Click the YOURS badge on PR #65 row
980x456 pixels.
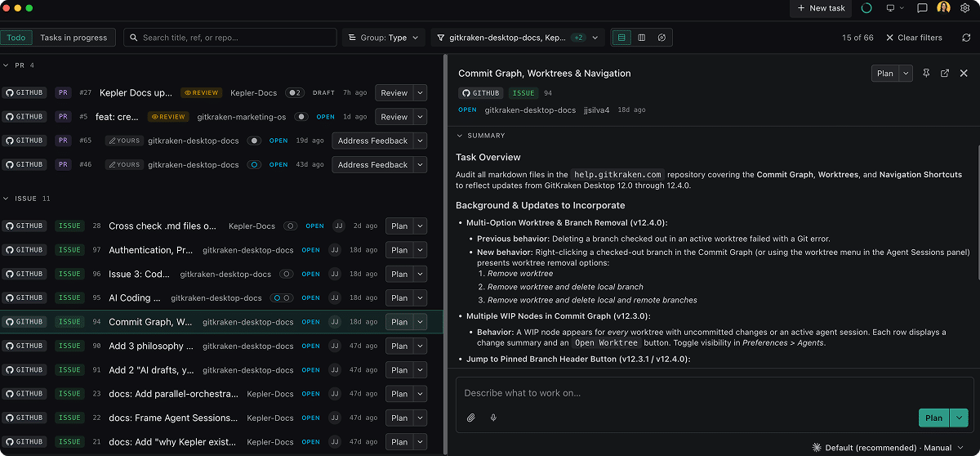(124, 141)
